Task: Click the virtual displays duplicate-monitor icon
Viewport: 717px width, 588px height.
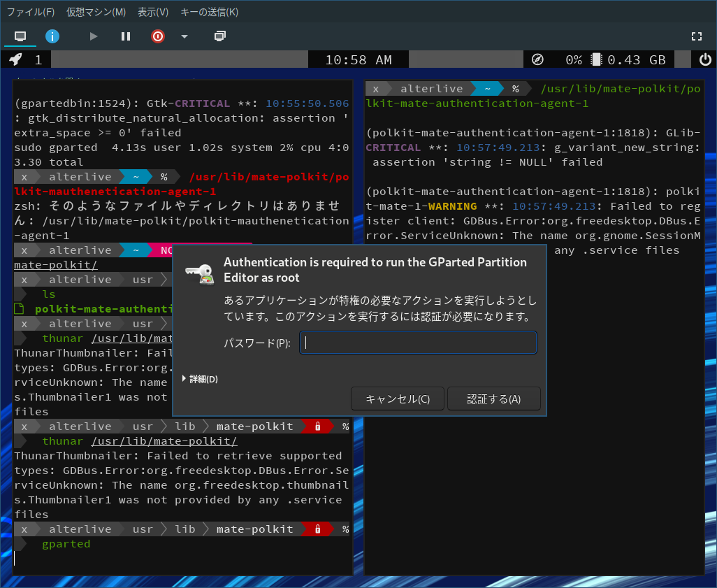Action: pyautogui.click(x=219, y=36)
